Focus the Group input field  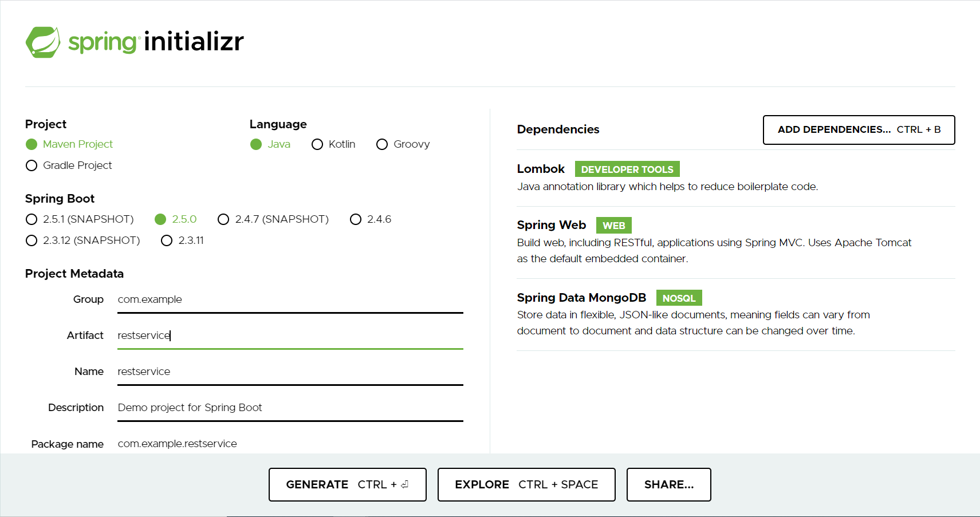click(x=290, y=300)
